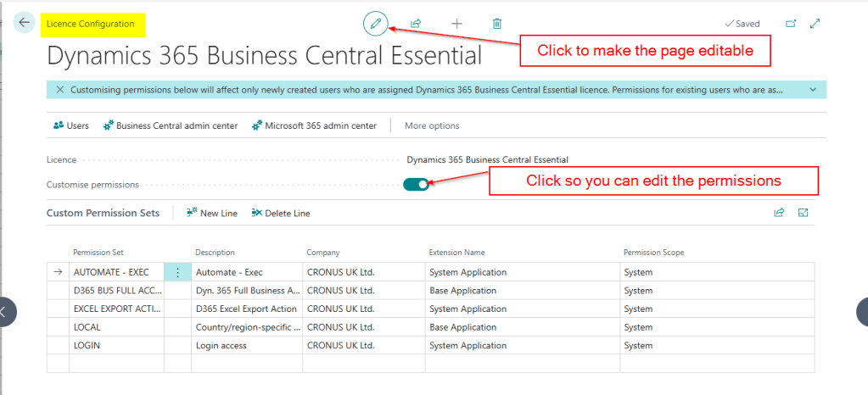Click the pencil edit icon
Viewport: 868px width, 395px height.
click(x=375, y=24)
